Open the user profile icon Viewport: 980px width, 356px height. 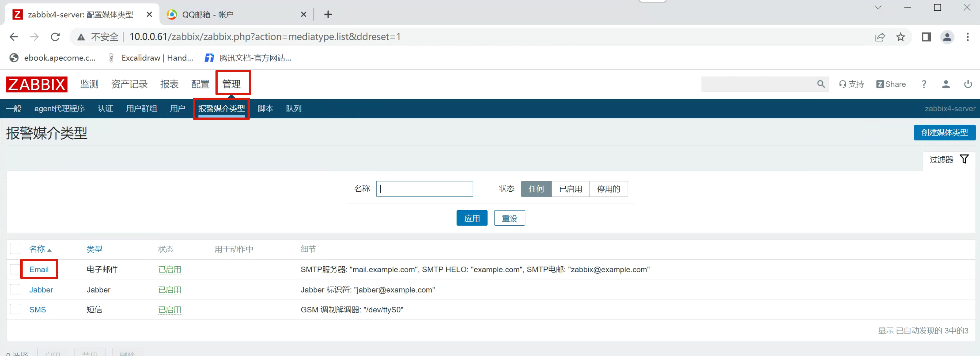coord(945,84)
